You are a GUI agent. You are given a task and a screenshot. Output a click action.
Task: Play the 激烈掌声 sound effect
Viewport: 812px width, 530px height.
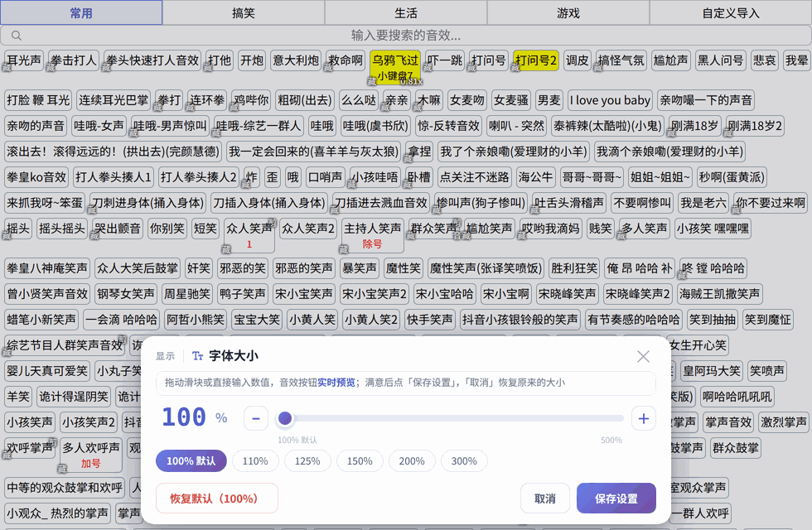(784, 422)
